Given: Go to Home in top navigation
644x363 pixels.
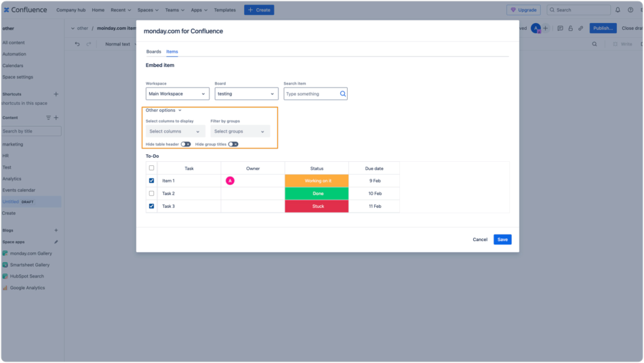Looking at the screenshot, I should [98, 10].
